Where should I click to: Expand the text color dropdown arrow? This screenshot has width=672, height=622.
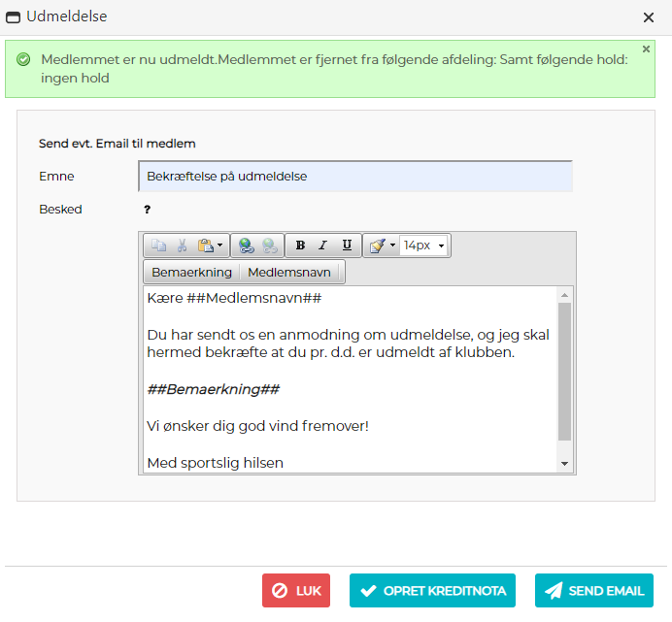(x=392, y=246)
